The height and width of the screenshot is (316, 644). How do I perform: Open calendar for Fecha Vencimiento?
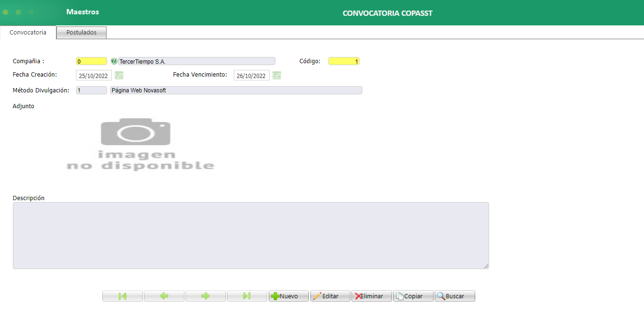click(x=277, y=75)
